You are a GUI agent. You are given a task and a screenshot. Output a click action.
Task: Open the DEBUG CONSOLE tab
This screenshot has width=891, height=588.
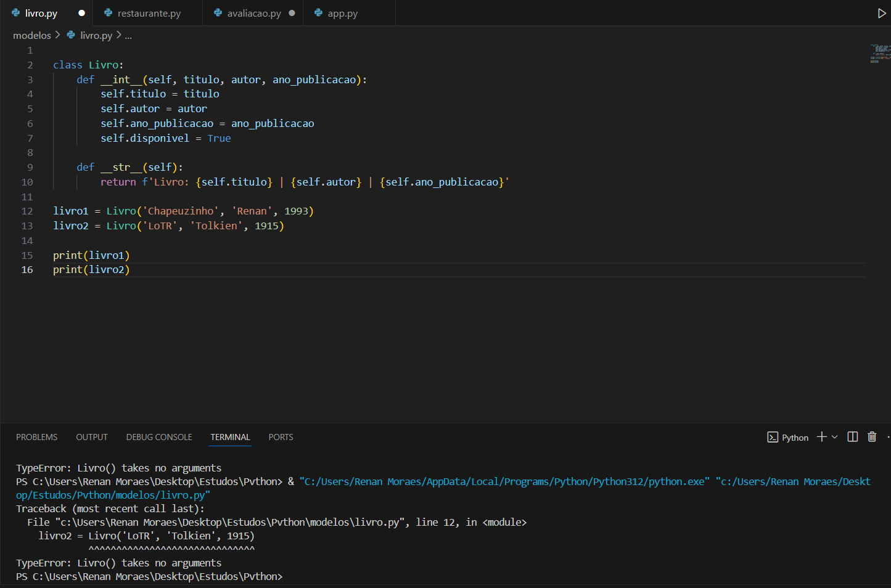click(x=159, y=437)
